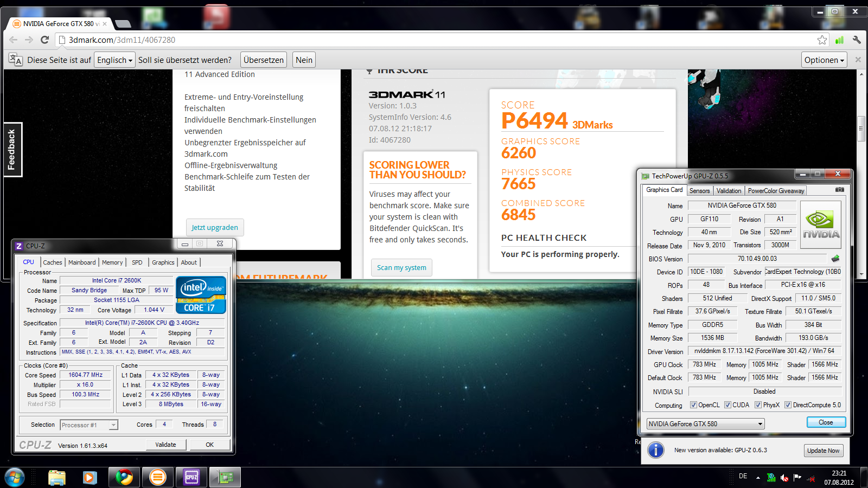Click the Graphics Score 6260 value
This screenshot has width=868, height=488.
click(x=519, y=153)
